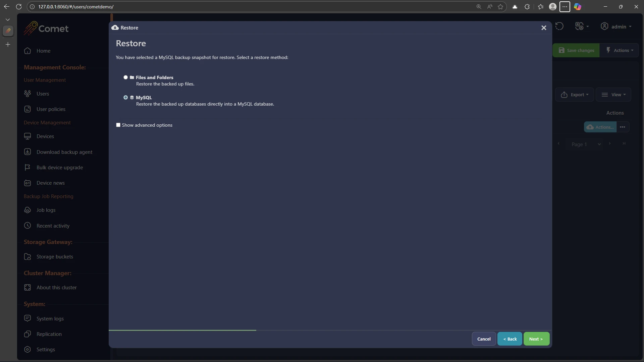Select the Files and Folders restore method
The height and width of the screenshot is (362, 644).
(125, 77)
